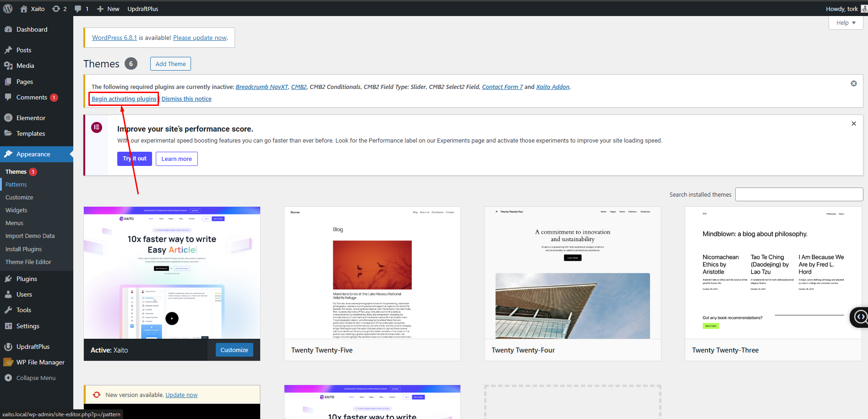Click Begin activating plugins link
This screenshot has width=868, height=419.
[x=124, y=99]
